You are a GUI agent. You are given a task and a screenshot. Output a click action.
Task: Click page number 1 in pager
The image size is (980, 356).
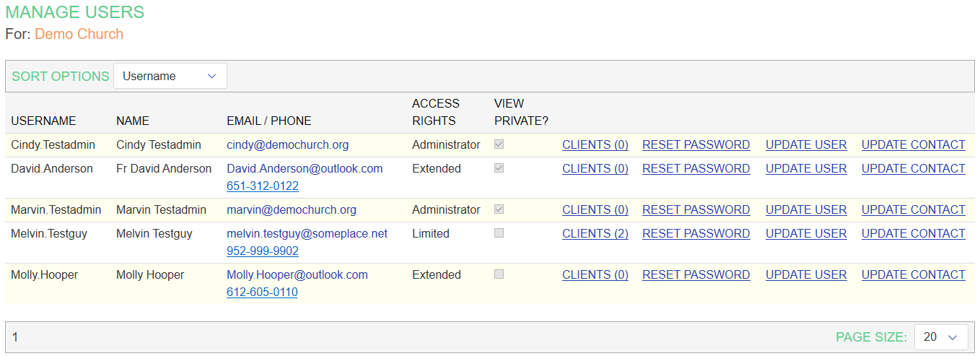[x=15, y=337]
